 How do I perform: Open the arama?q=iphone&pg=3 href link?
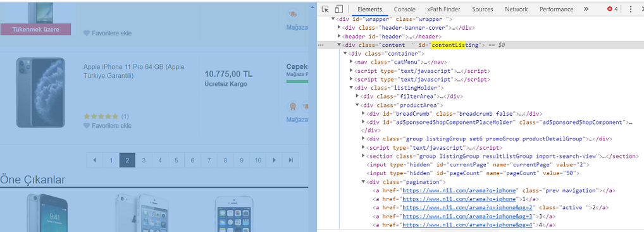tap(468, 216)
